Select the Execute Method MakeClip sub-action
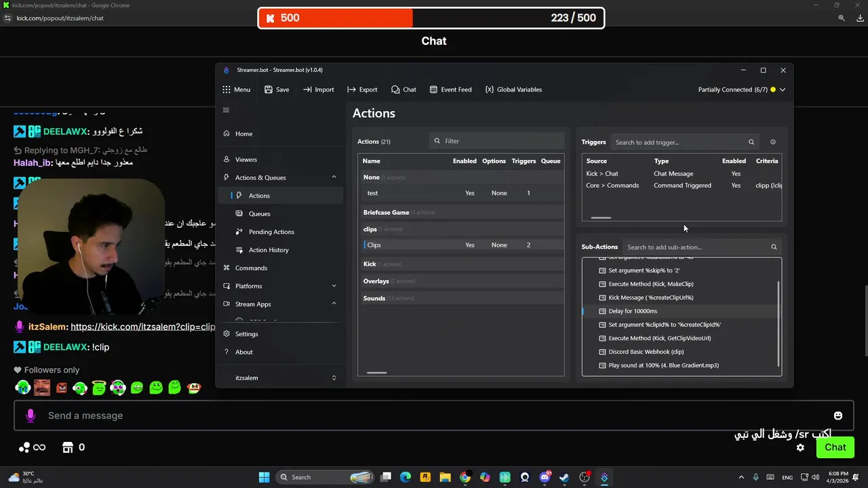The height and width of the screenshot is (488, 868). (x=682, y=284)
